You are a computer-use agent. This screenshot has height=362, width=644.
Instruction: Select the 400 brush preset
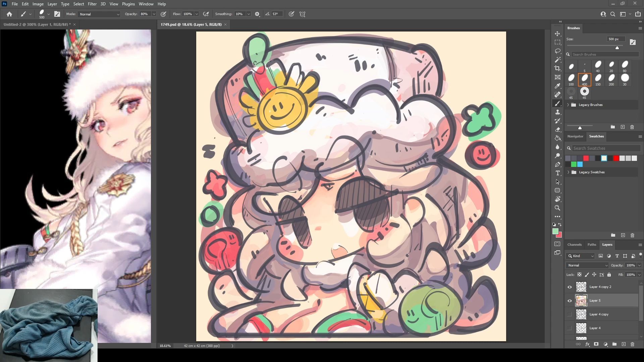click(585, 79)
